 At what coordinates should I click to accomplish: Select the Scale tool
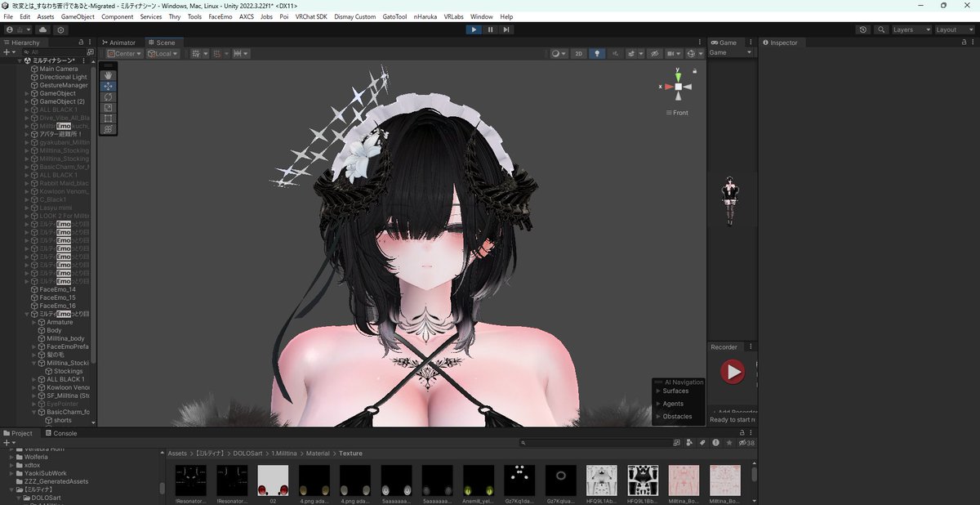coord(107,107)
